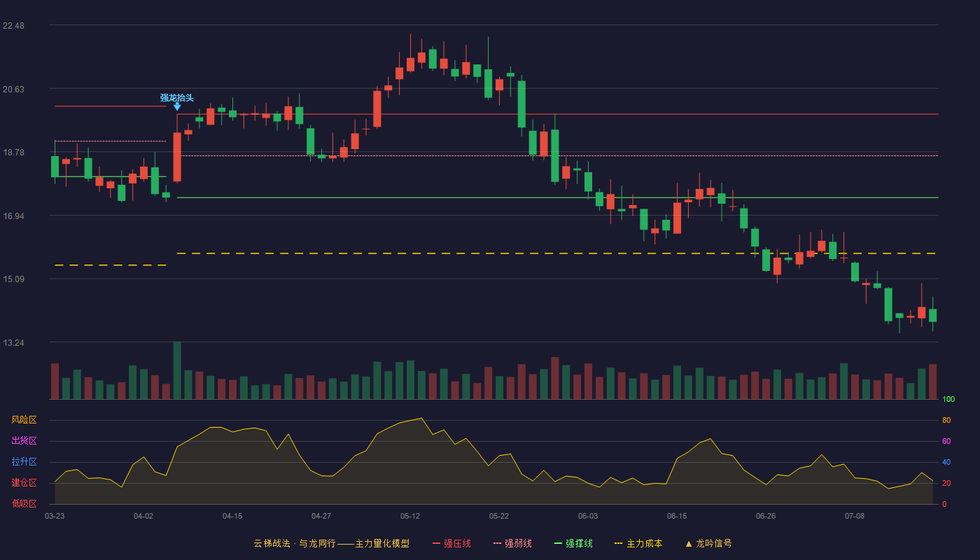Select the 拉升区 zone label
Screen dimensions: 980x560
(24, 462)
